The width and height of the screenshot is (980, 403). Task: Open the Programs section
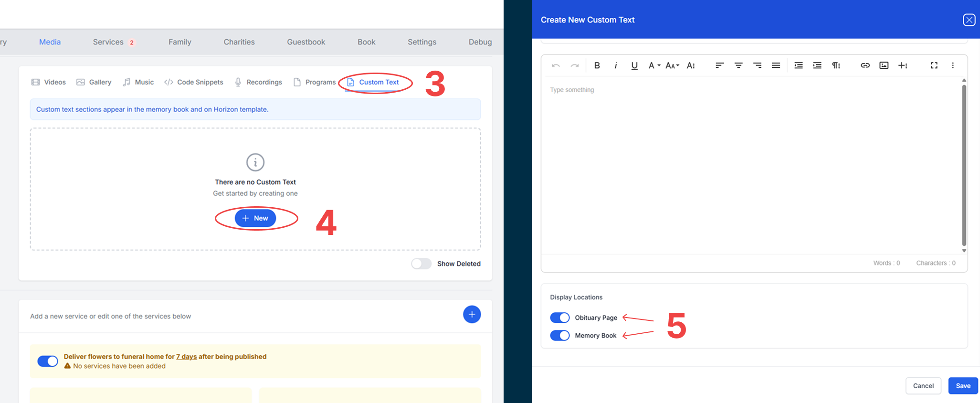pos(315,82)
